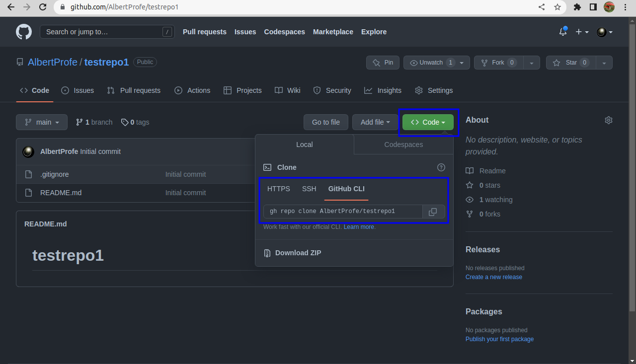The width and height of the screenshot is (636, 364).
Task: Open Chrome three-dot menu
Action: pos(625,7)
